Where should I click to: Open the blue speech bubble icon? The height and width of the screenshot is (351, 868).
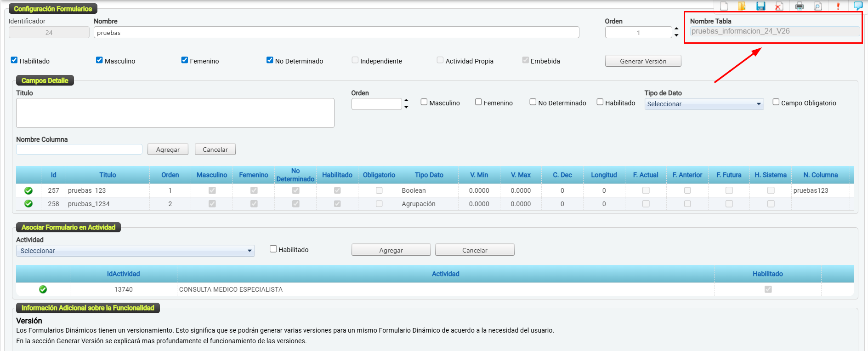[x=858, y=6]
